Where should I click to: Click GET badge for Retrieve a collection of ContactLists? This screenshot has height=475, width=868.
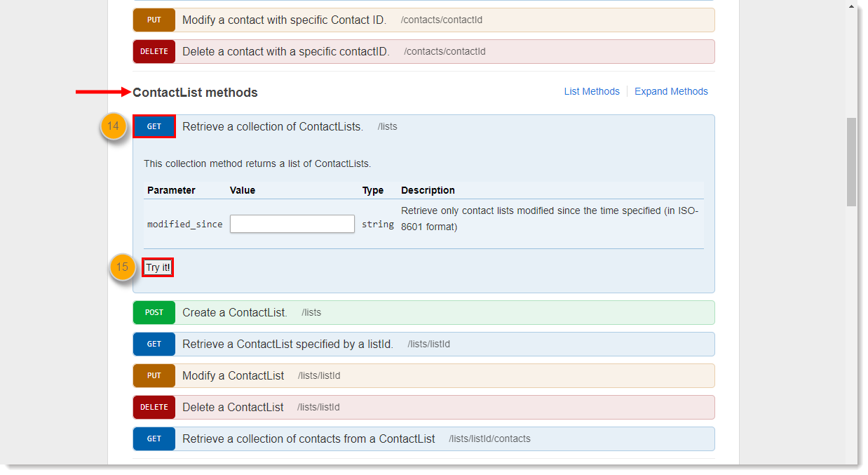(154, 126)
